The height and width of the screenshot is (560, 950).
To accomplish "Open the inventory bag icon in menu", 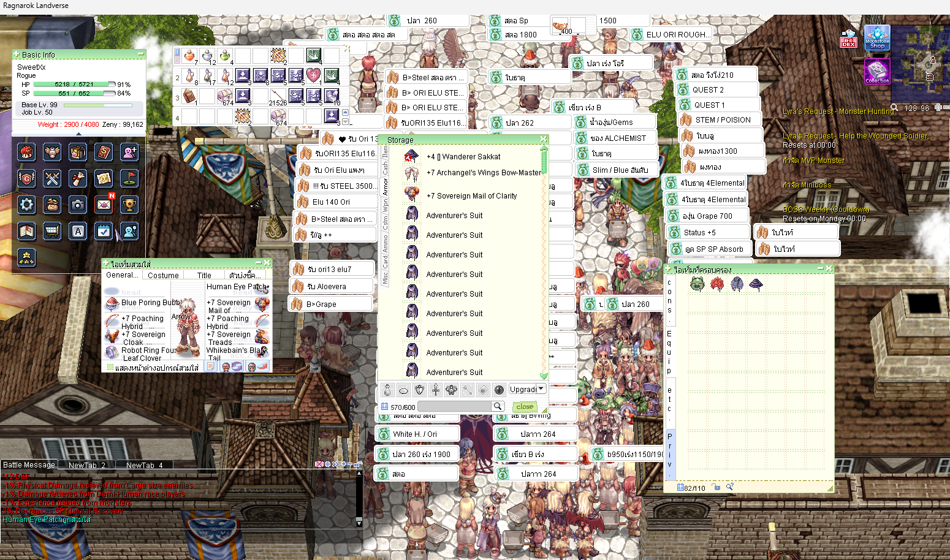I will (78, 152).
